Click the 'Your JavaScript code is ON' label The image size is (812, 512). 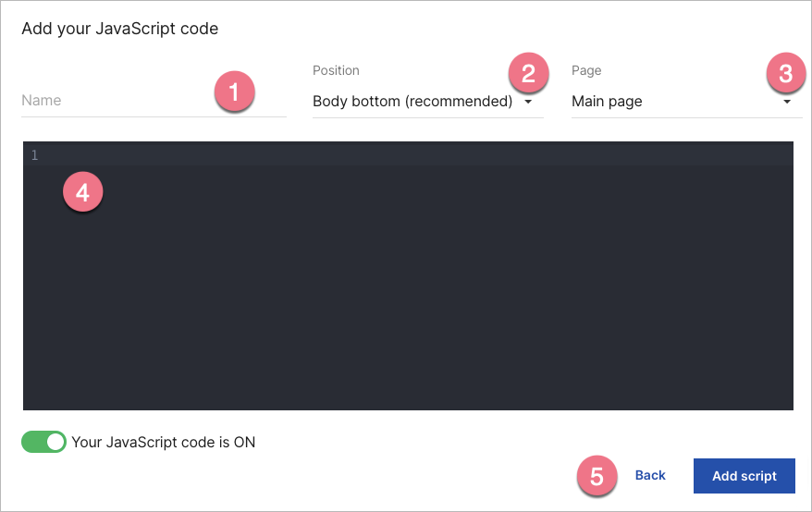tap(163, 442)
